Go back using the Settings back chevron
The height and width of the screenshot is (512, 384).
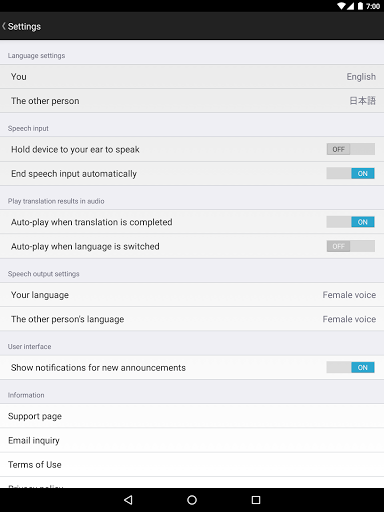(4, 26)
